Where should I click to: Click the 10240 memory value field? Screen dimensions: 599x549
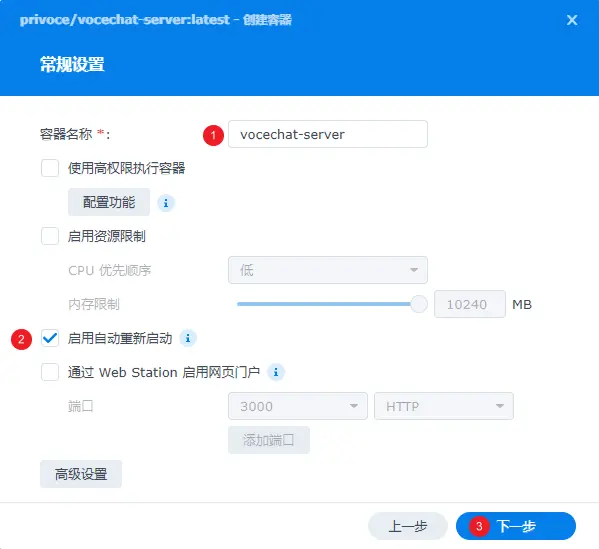[x=470, y=304]
